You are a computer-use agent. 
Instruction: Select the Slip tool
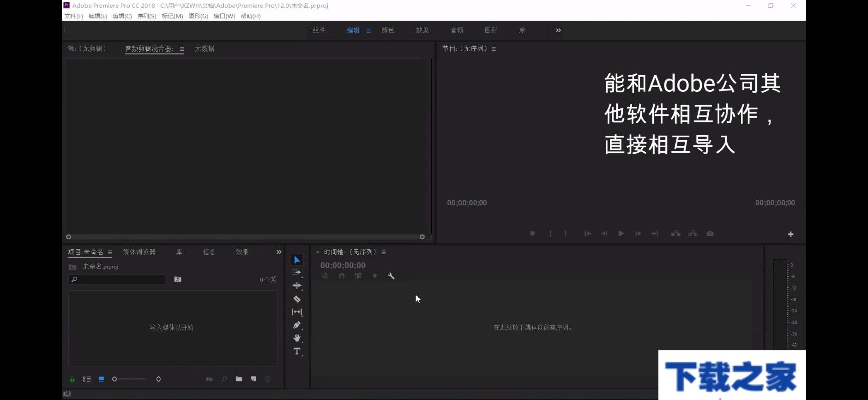pos(297,312)
